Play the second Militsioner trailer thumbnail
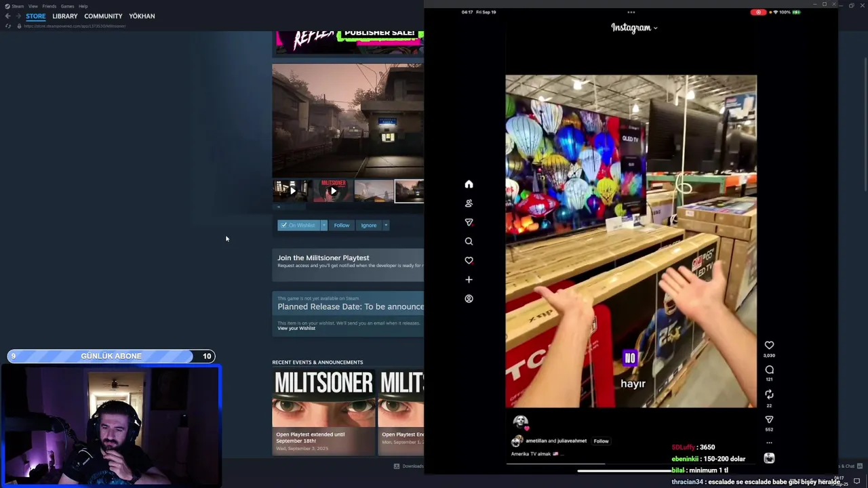 pyautogui.click(x=333, y=191)
